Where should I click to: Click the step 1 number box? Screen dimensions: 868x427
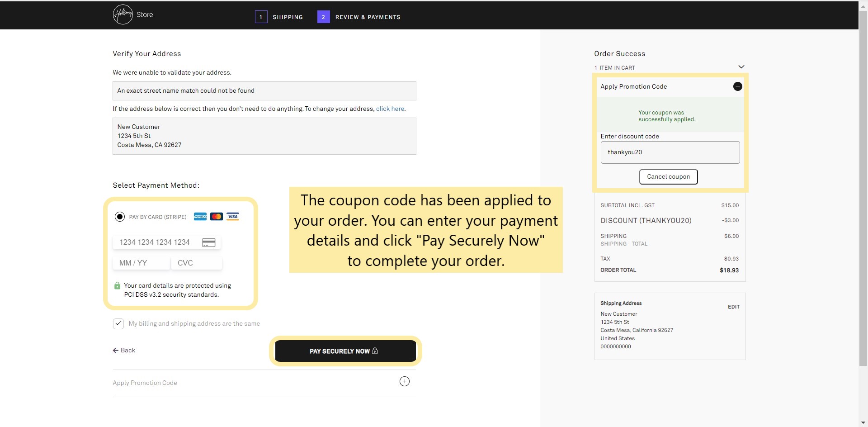tap(261, 17)
